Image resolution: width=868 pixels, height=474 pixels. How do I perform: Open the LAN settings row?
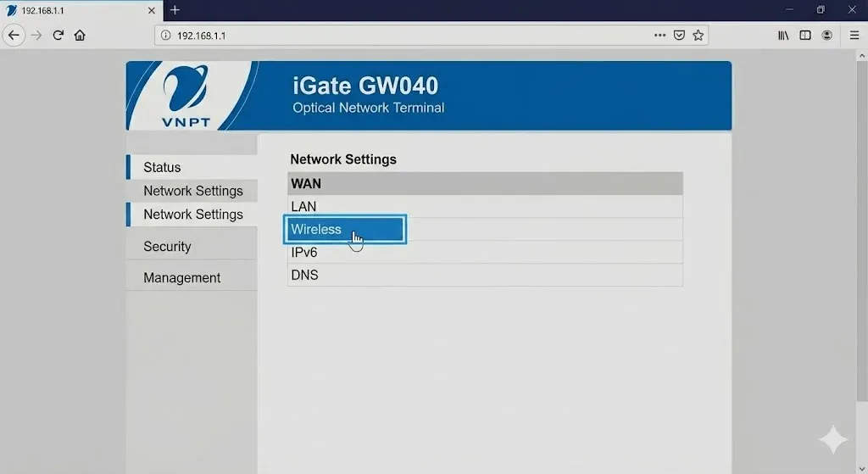(485, 207)
